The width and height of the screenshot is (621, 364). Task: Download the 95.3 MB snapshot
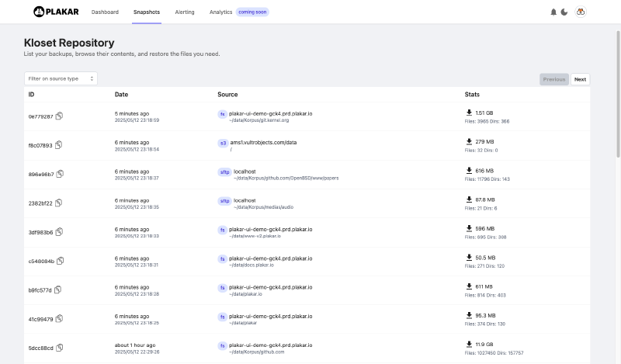pos(469,315)
